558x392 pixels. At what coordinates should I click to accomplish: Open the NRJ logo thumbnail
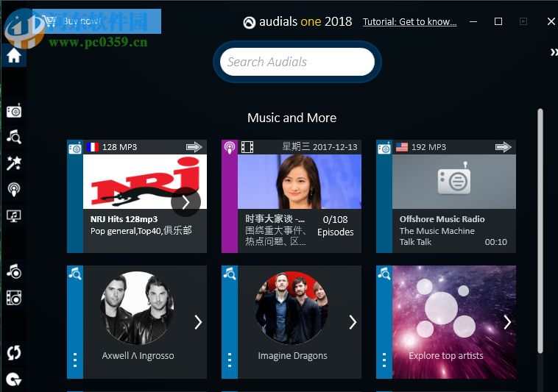(145, 182)
